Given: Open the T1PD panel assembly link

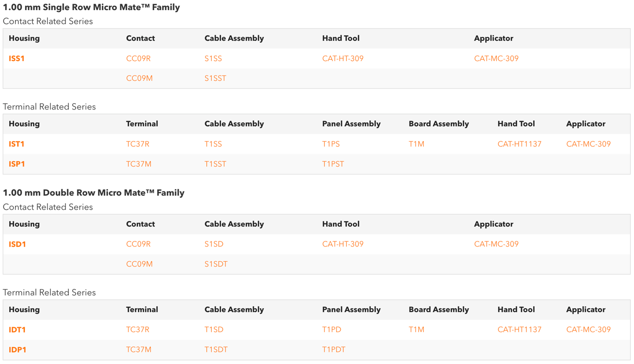Looking at the screenshot, I should [x=332, y=330].
